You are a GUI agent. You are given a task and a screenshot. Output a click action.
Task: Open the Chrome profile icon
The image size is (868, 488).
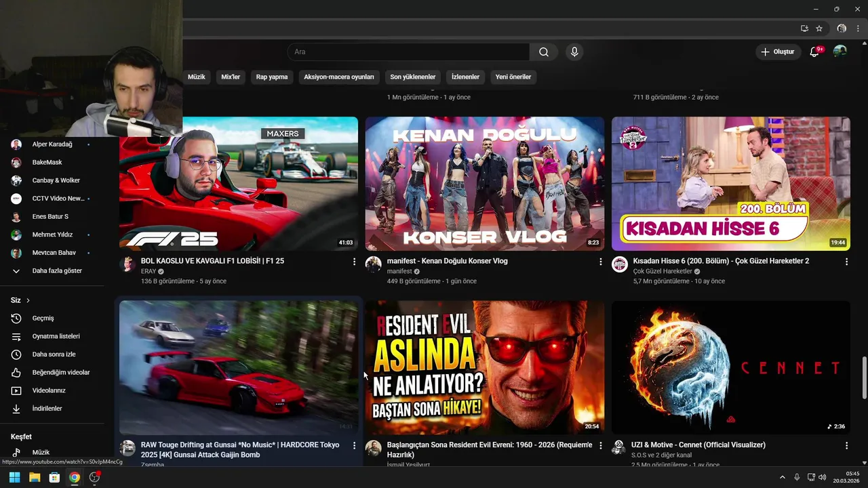[x=842, y=28]
